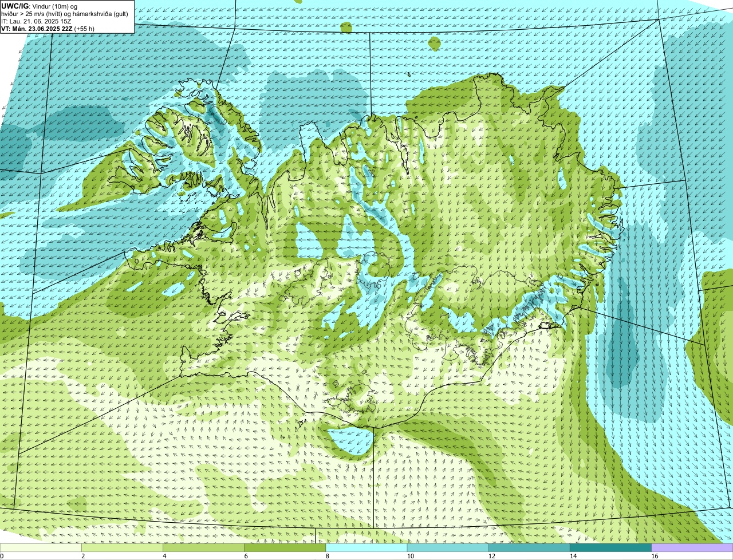Image resolution: width=733 pixels, height=560 pixels.
Task: Click the initial time 'IT: Lau. 21. 06. 2025 15Z'
Action: (37, 21)
